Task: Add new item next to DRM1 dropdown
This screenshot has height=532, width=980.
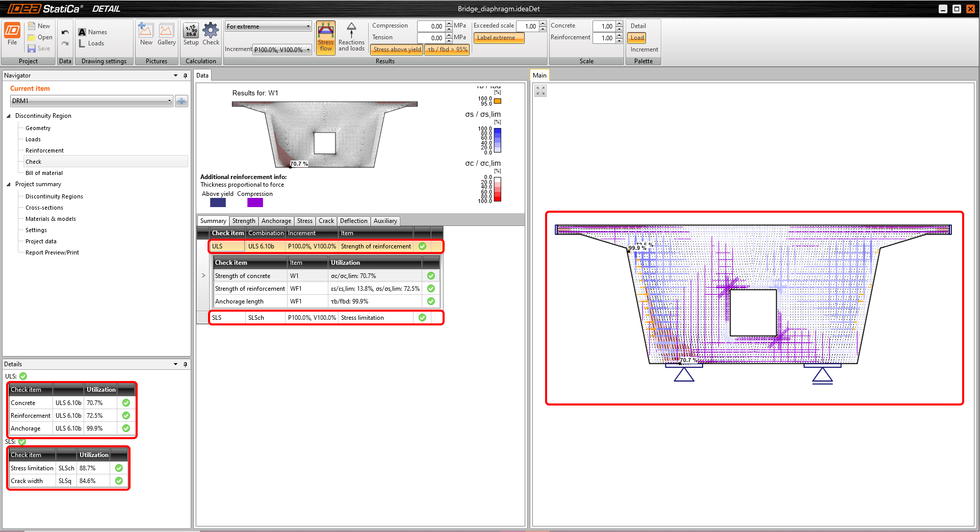Action: point(182,101)
